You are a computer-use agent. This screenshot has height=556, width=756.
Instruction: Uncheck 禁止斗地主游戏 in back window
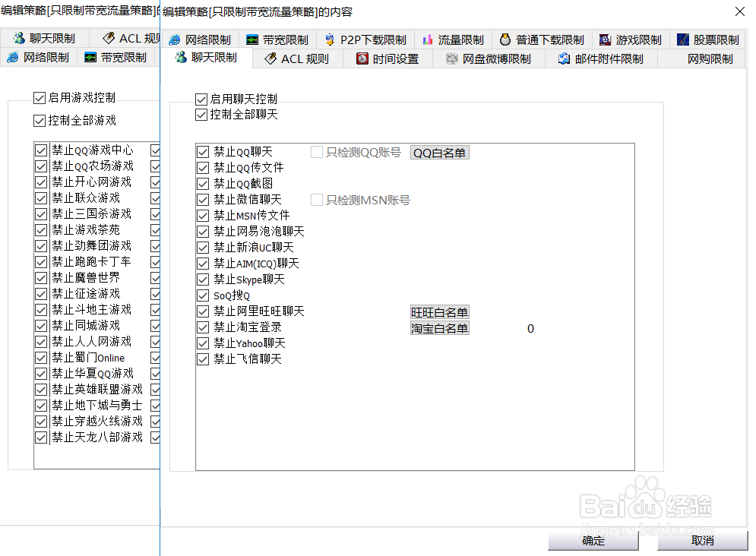pyautogui.click(x=41, y=310)
